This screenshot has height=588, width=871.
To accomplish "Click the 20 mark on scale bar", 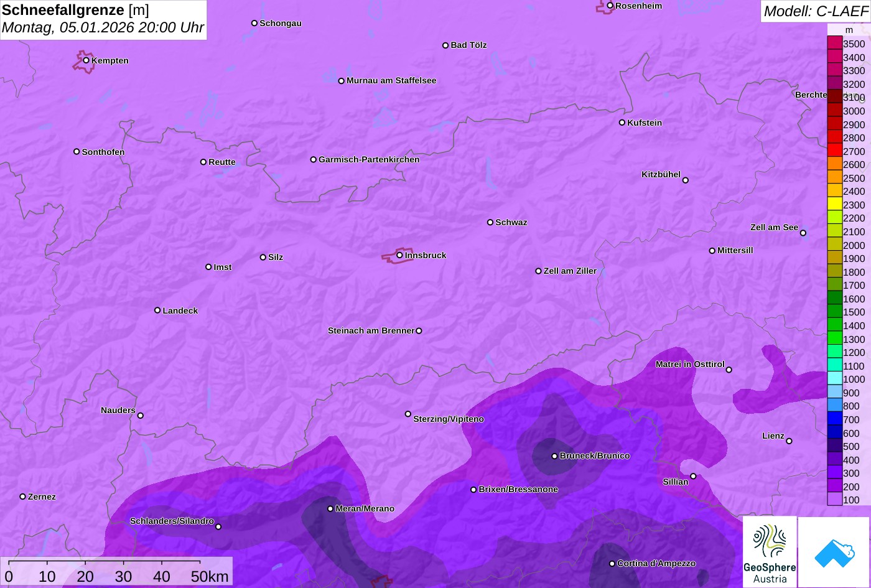I will 85,576.
